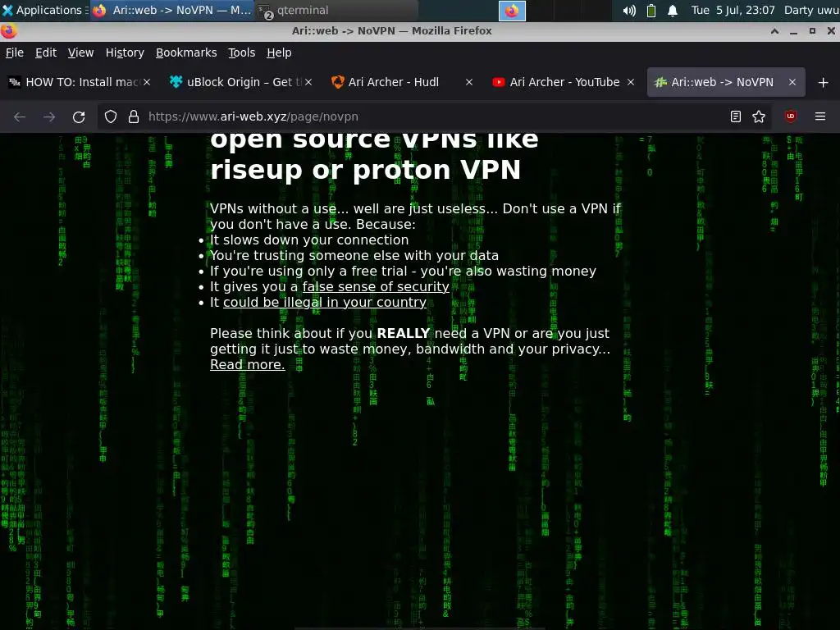Screen dimensions: 840x630
Task: Open the 'Read more.' link
Action: [x=248, y=364]
